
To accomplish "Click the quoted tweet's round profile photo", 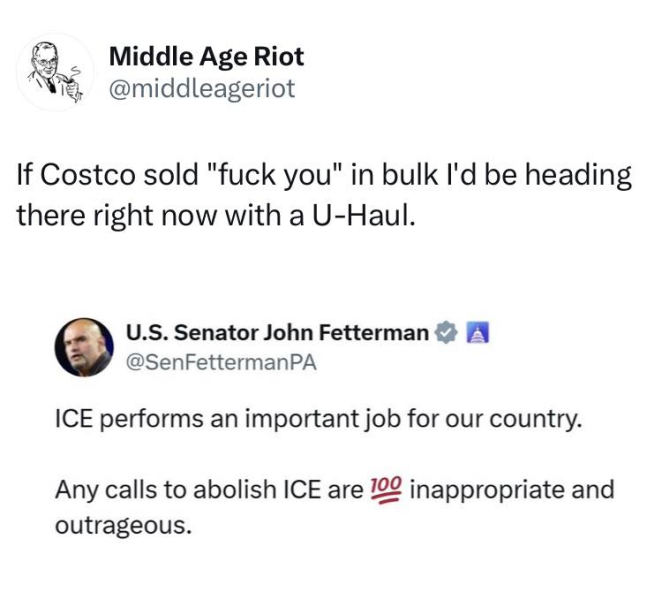I will (83, 347).
